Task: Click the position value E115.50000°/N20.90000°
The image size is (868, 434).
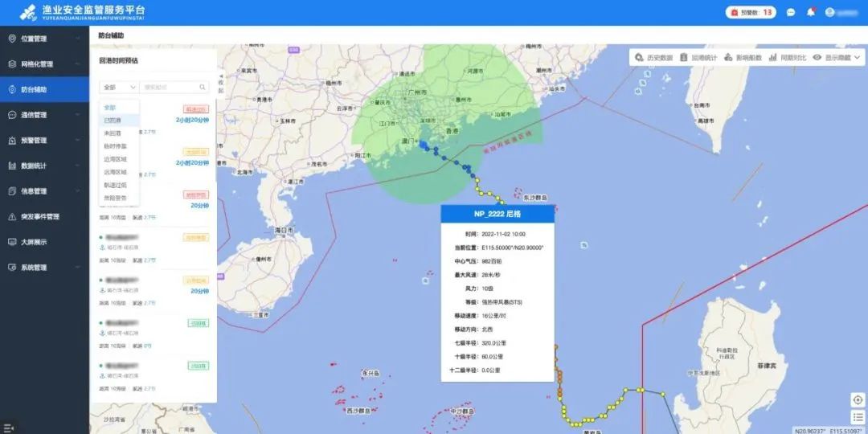Action: (512, 248)
